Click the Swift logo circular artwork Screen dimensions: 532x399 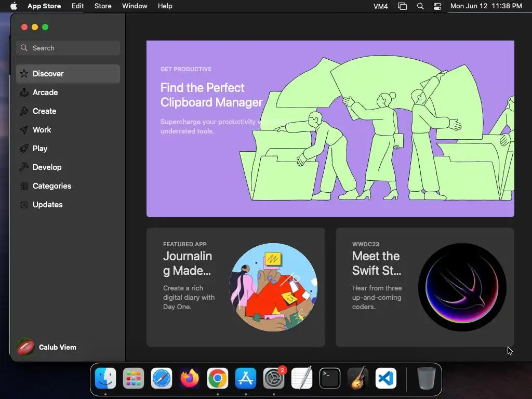click(x=462, y=287)
